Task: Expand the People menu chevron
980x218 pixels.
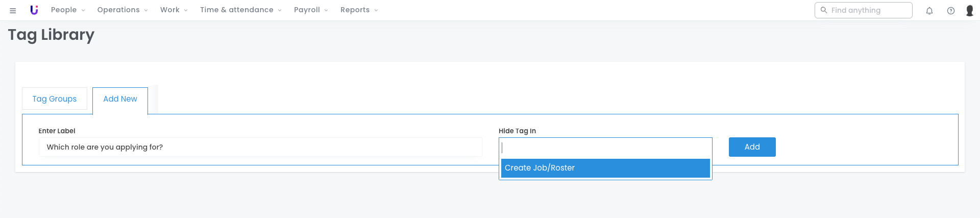Action: point(83,10)
